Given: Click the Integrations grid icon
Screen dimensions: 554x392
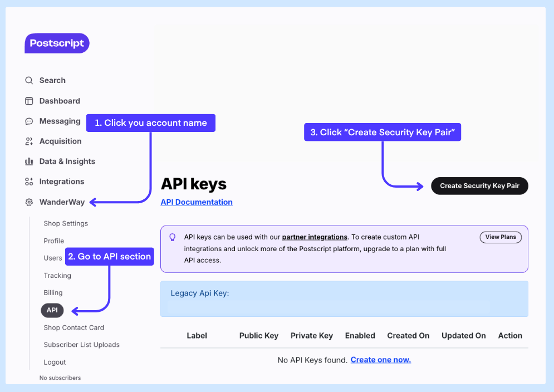Looking at the screenshot, I should (x=29, y=182).
